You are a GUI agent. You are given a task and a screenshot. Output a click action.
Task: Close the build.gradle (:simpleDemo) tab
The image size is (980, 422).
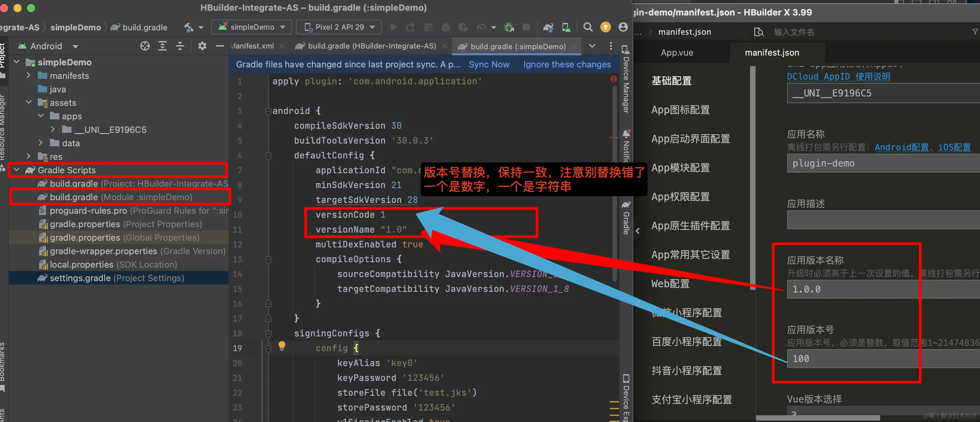[x=574, y=47]
